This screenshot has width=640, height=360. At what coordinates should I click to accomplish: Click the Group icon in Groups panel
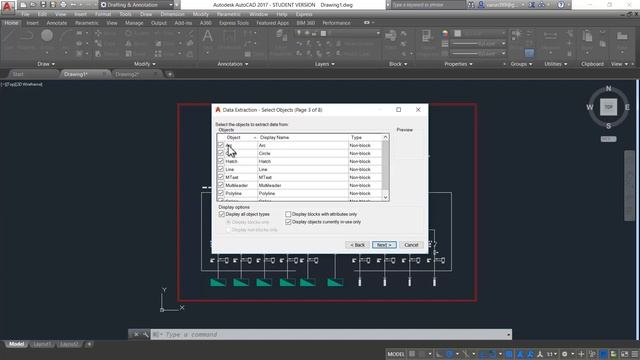[516, 35]
